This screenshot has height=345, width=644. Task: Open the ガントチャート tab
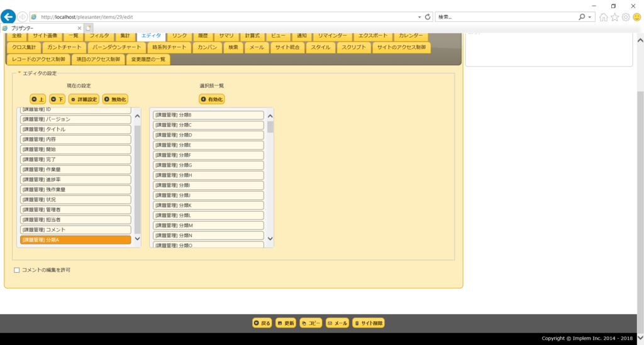click(64, 48)
